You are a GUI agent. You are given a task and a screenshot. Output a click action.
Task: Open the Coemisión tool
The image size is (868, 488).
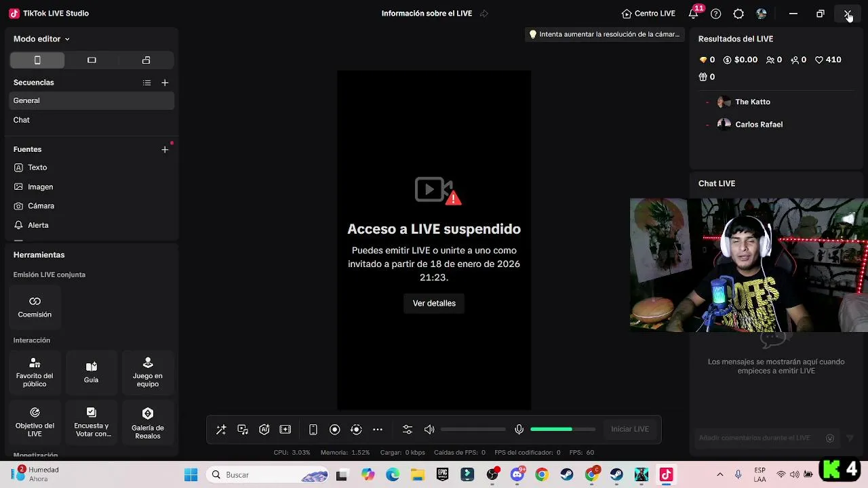pos(35,307)
